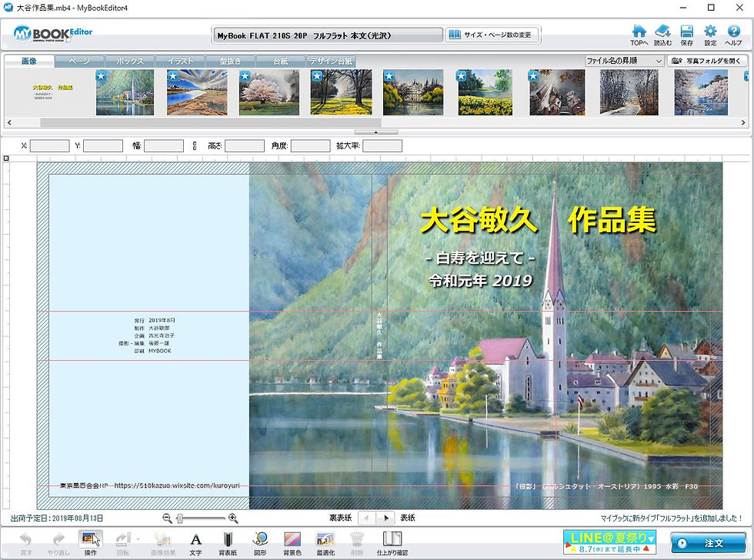The height and width of the screenshot is (560, 754).
Task: Go to TOP via house icon
Action: coord(639,35)
